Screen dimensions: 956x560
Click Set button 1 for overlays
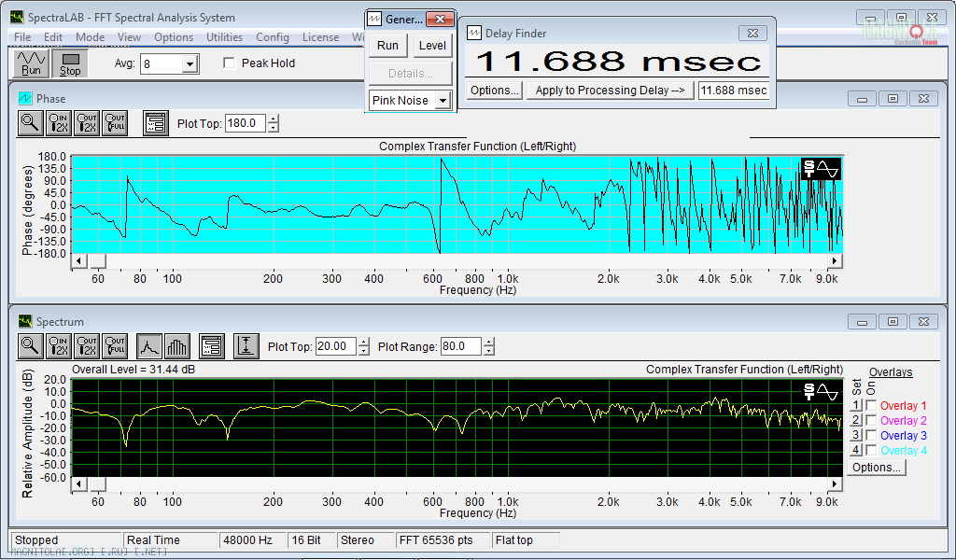point(856,405)
